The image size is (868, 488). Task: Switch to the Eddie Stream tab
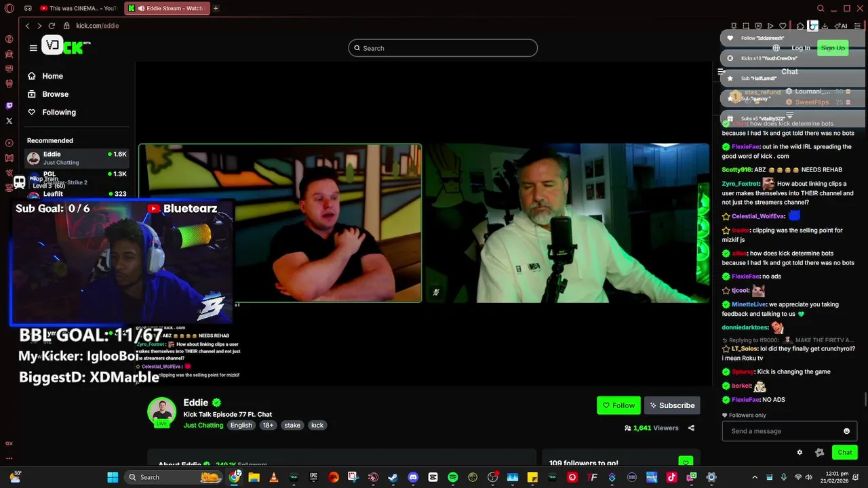(165, 8)
